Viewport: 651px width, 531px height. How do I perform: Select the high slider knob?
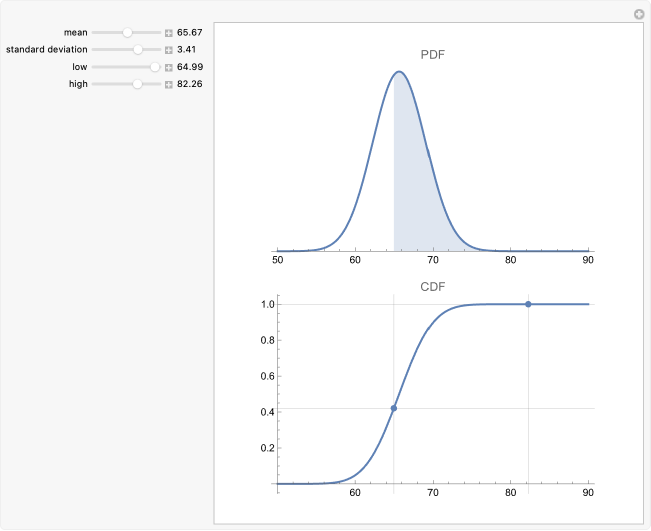138,84
